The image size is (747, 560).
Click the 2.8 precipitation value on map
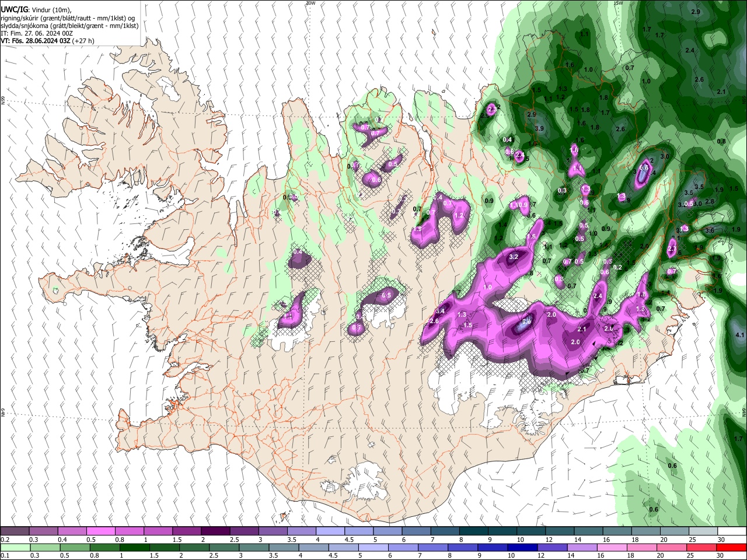click(x=710, y=201)
